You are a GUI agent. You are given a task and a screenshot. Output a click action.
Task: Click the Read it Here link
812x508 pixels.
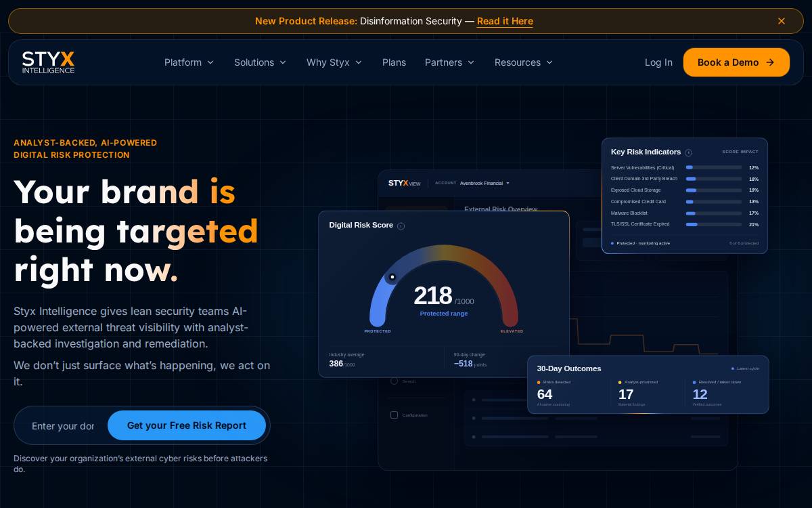505,21
